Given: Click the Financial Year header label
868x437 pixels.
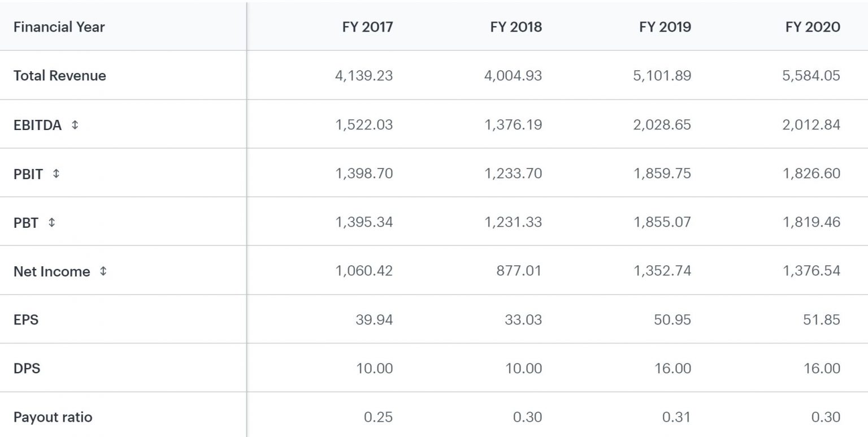Looking at the screenshot, I should (59, 27).
